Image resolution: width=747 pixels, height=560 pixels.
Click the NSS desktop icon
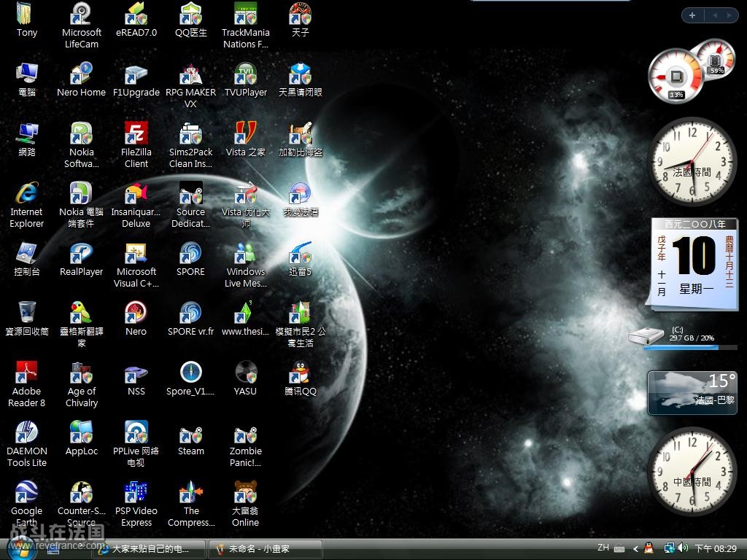pos(136,373)
